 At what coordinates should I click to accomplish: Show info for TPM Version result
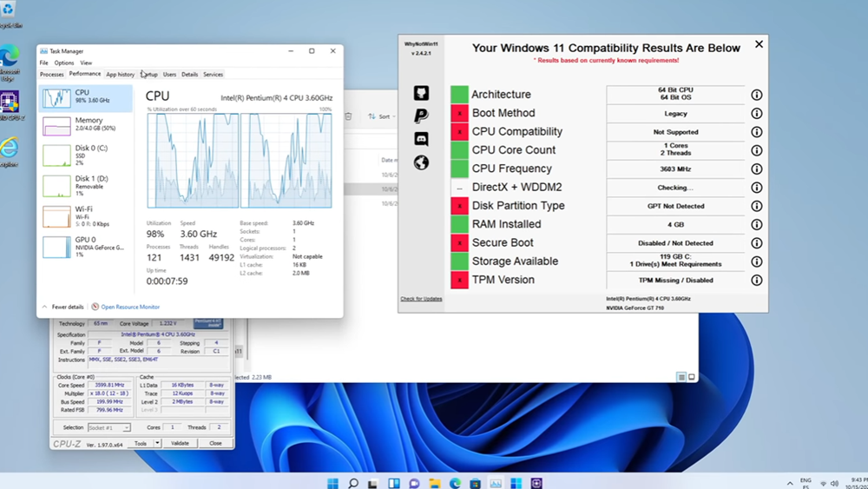pyautogui.click(x=756, y=281)
